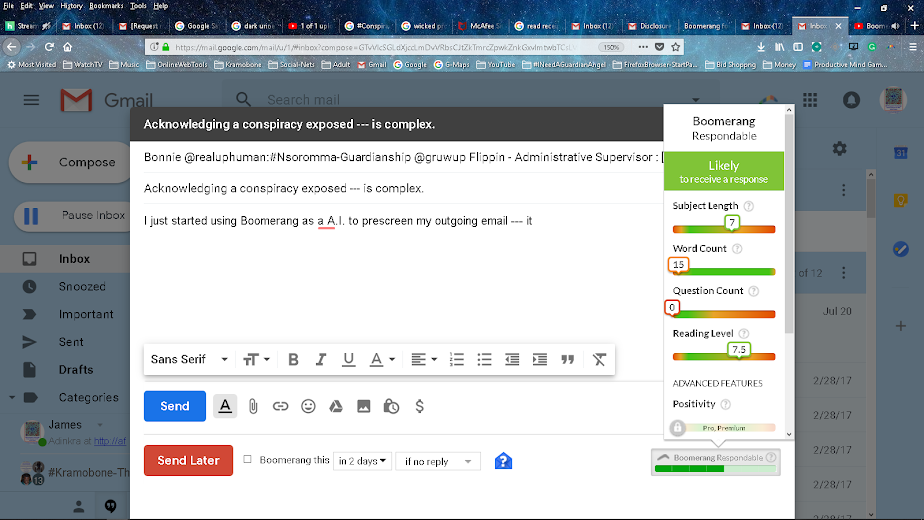Viewport: 924px width, 520px height.
Task: Open the text color dropdown
Action: pyautogui.click(x=382, y=359)
